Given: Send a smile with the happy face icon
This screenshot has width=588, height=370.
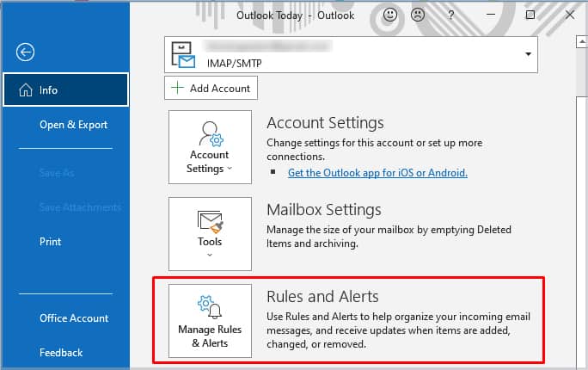Looking at the screenshot, I should point(390,15).
